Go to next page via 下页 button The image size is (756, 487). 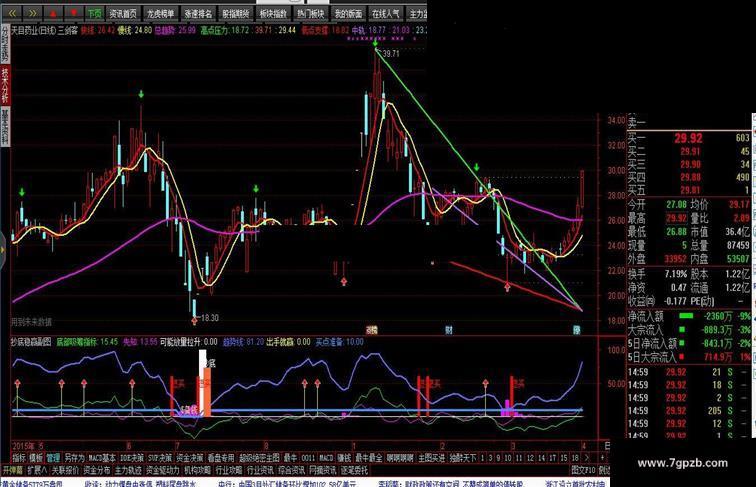[x=94, y=14]
